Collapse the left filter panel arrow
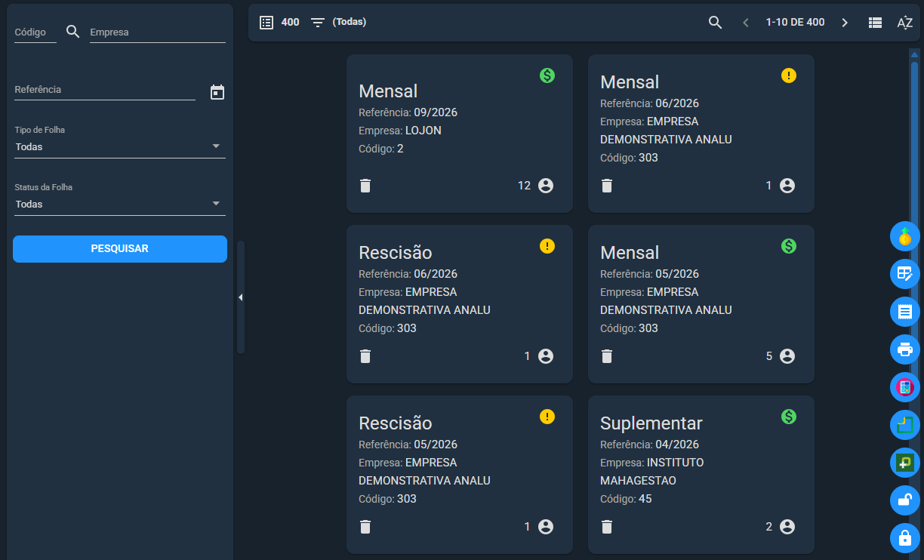This screenshot has width=924, height=560. coord(241,297)
